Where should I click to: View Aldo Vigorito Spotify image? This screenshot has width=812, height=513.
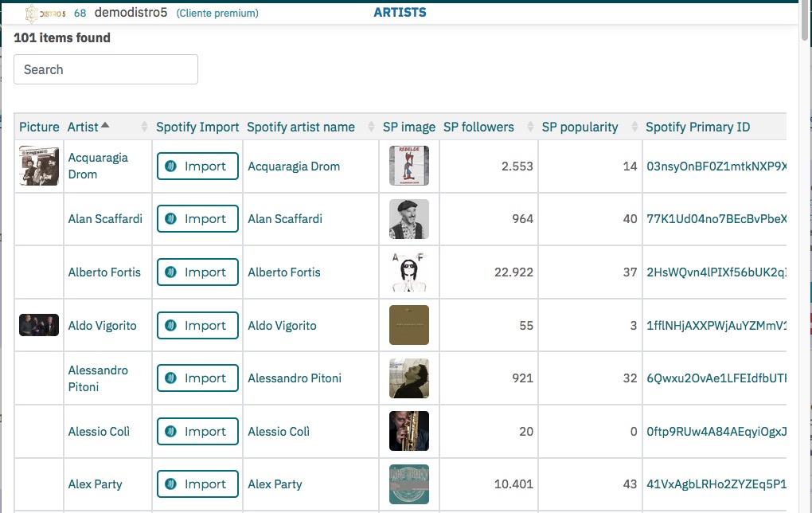click(x=409, y=325)
